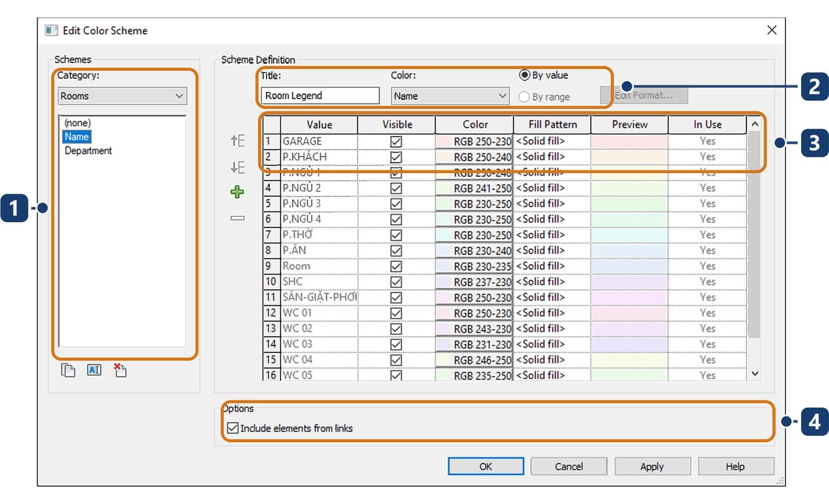Add a new value with green plus
The image size is (829, 504).
(x=237, y=192)
